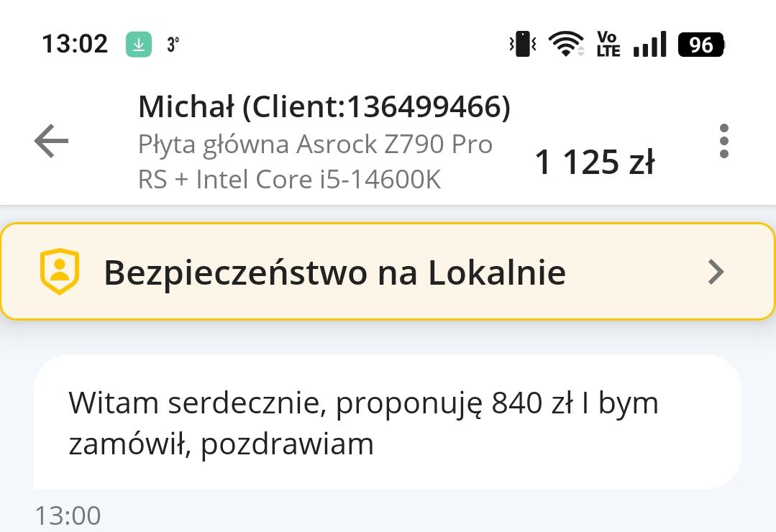Tap the download notification icon in status bar
Image resolution: width=776 pixels, height=532 pixels.
pos(139,45)
